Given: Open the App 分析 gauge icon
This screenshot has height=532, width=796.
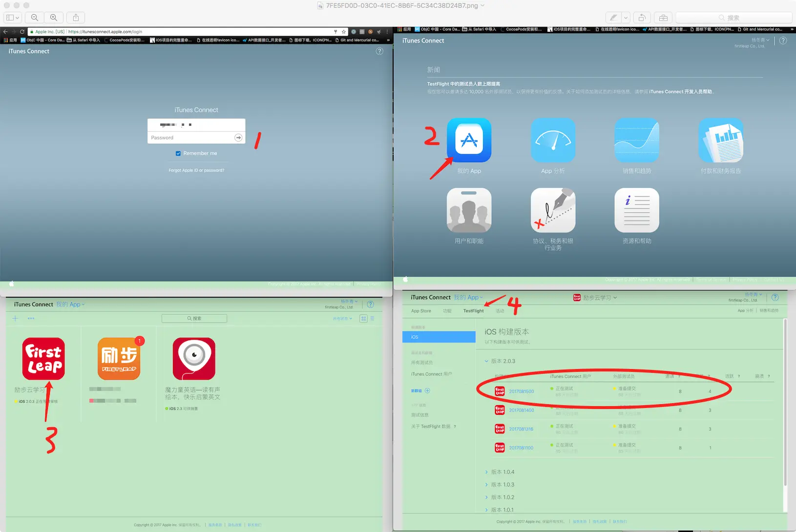Looking at the screenshot, I should [553, 140].
